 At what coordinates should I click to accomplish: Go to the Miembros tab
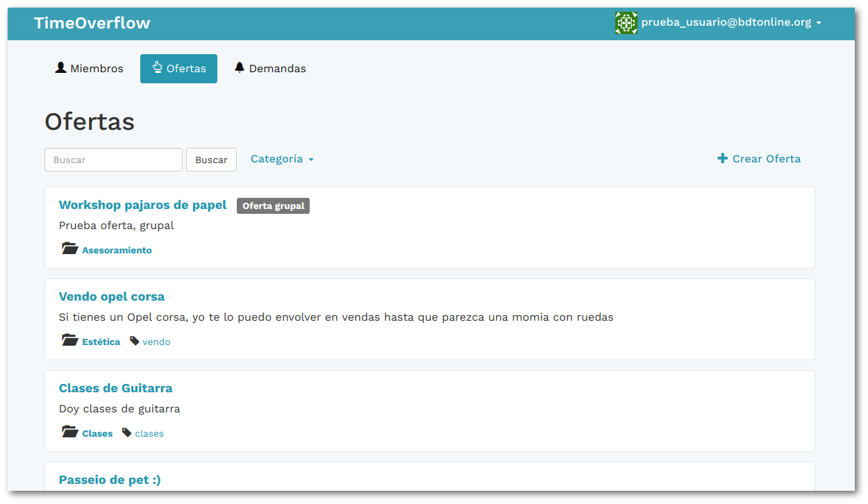[x=89, y=69]
